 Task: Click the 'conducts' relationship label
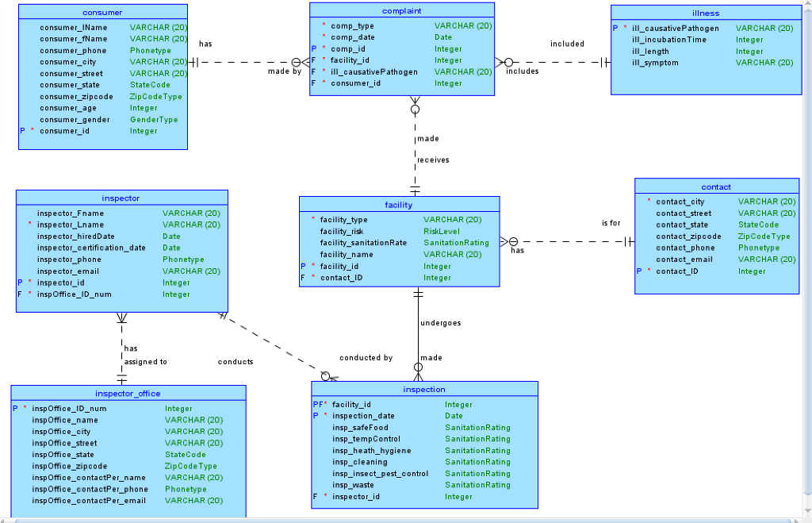(x=235, y=362)
